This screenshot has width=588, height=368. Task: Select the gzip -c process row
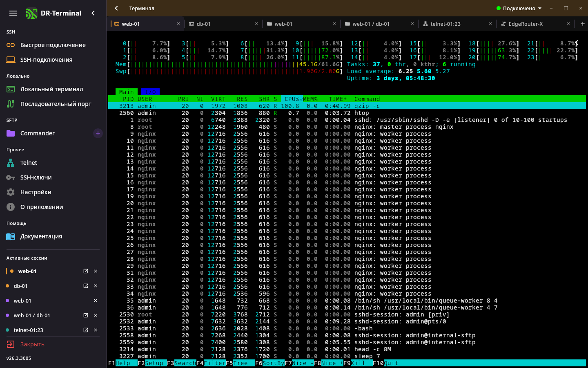347,106
